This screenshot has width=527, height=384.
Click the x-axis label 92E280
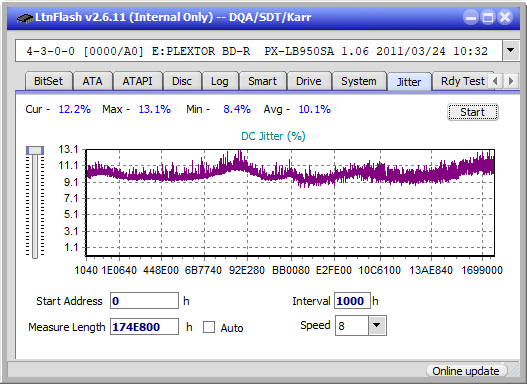click(x=247, y=270)
